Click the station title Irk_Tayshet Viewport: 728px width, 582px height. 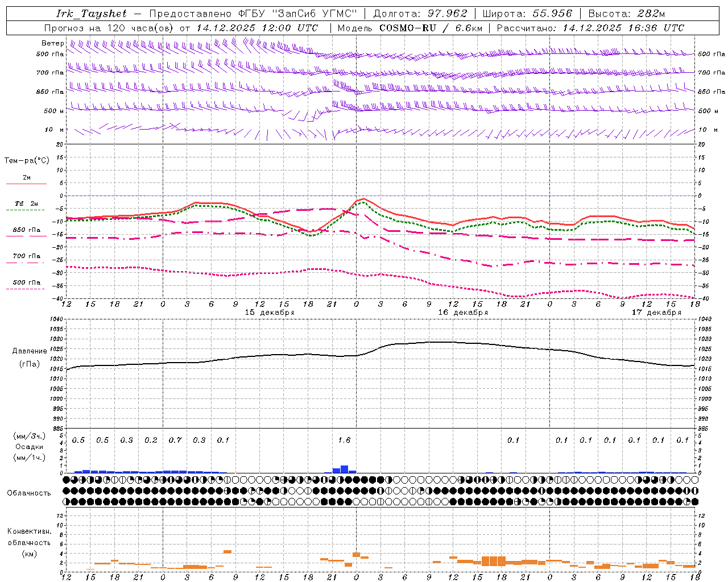tap(92, 14)
